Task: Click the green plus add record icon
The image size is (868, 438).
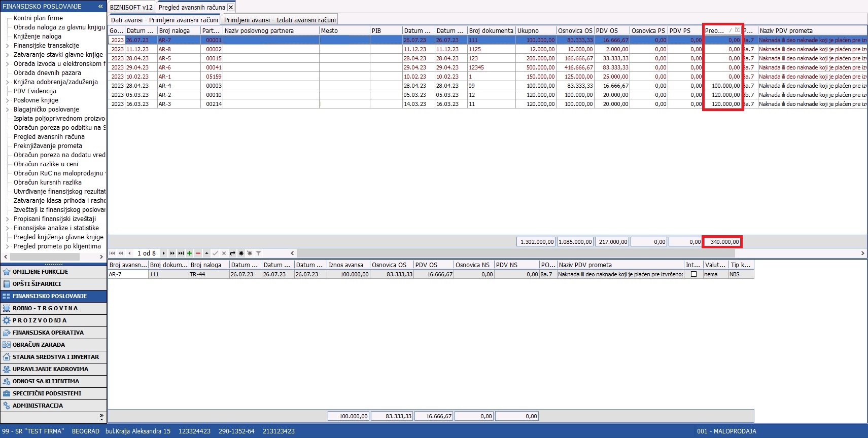Action: (189, 253)
